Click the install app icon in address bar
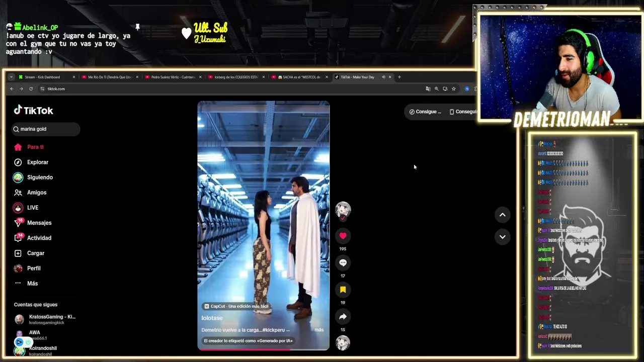The width and height of the screenshot is (644, 362). [445, 88]
